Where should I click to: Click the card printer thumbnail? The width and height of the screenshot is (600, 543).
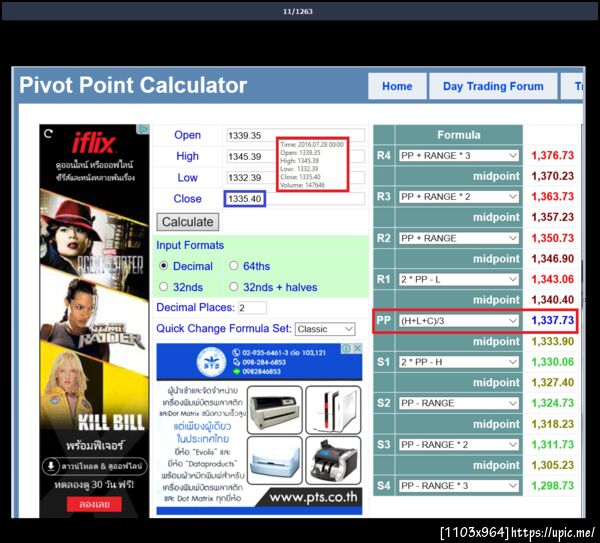(x=333, y=410)
